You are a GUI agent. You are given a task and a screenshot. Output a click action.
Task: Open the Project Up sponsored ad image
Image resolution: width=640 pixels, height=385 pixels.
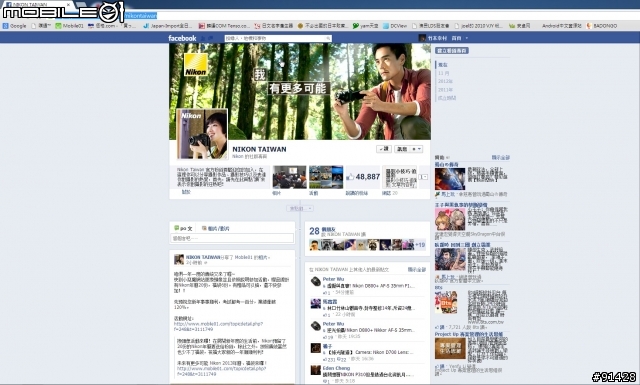[450, 349]
